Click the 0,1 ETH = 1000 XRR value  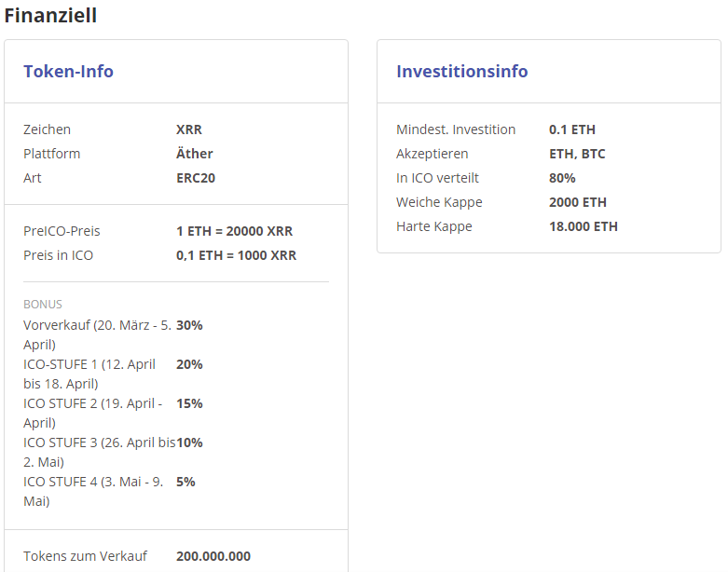coord(236,255)
